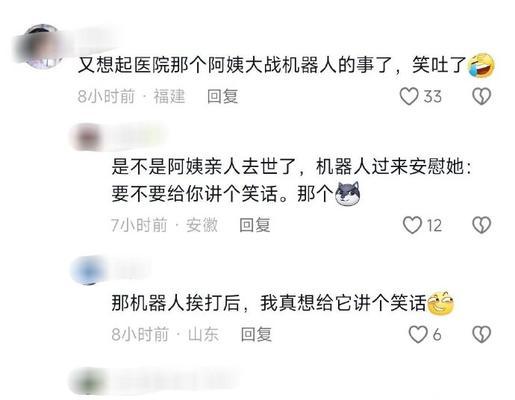The image size is (515, 400).
Task: Click the laughing-crying emoji in first comment
Action: pos(481,65)
